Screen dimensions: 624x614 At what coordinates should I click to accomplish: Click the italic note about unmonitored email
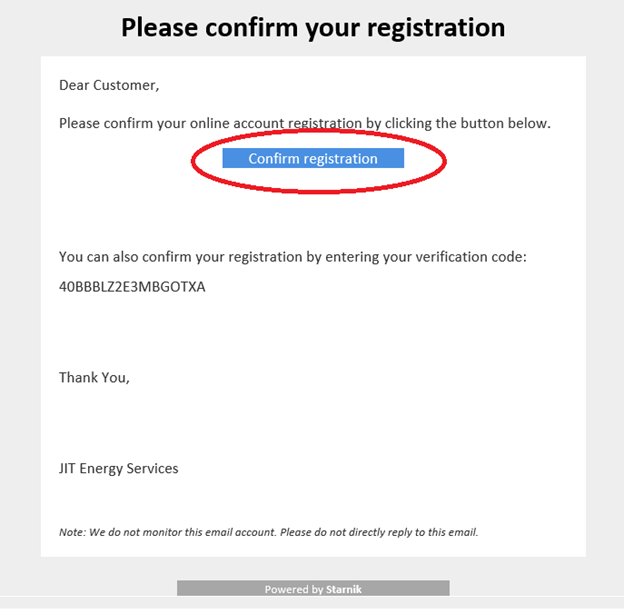coord(269,532)
